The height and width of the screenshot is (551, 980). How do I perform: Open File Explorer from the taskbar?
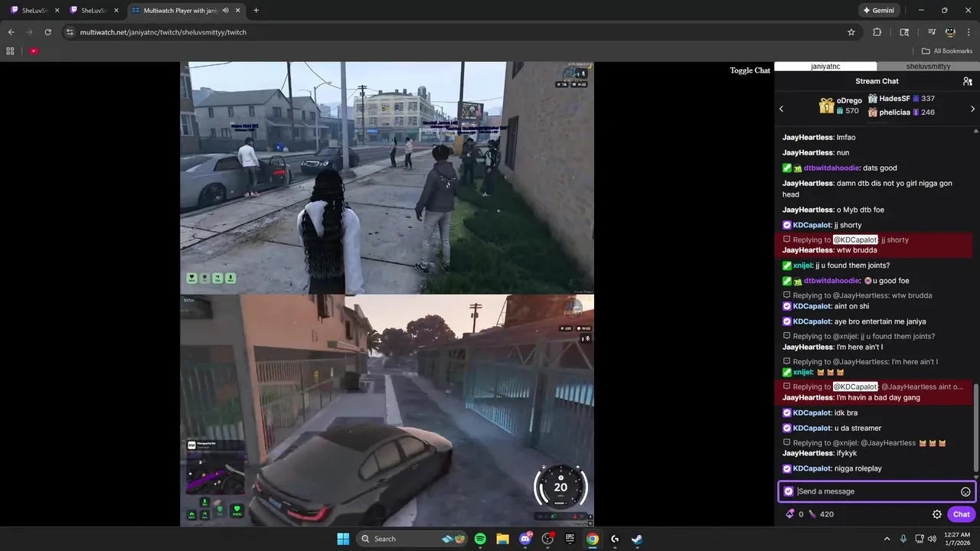(502, 539)
